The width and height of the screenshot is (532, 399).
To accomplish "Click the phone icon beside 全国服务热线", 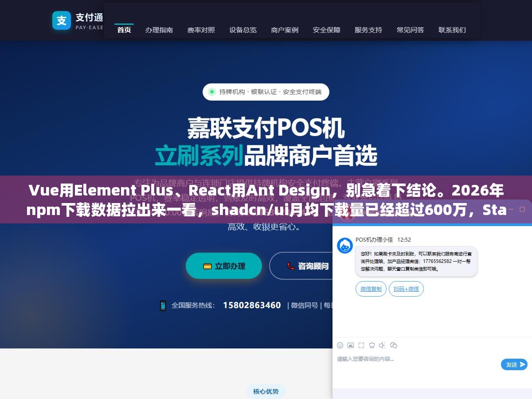I will tap(163, 305).
